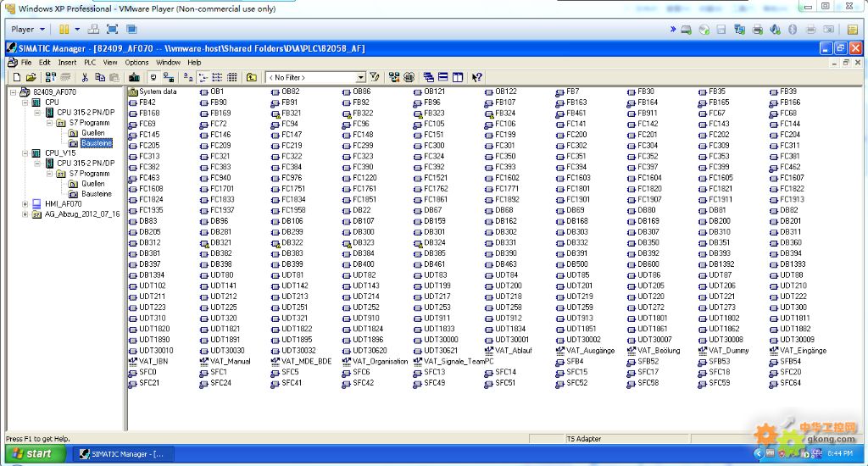The width and height of the screenshot is (868, 466).
Task: Select System data item
Action: tap(153, 92)
